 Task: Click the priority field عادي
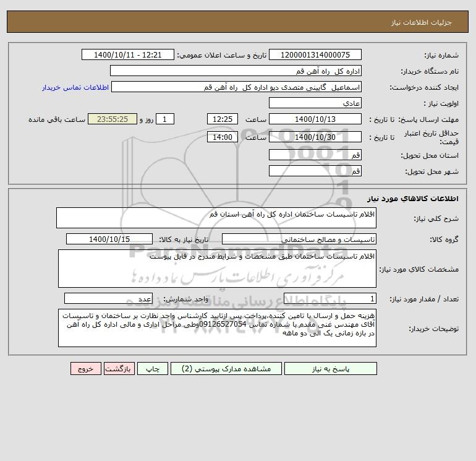[x=315, y=103]
